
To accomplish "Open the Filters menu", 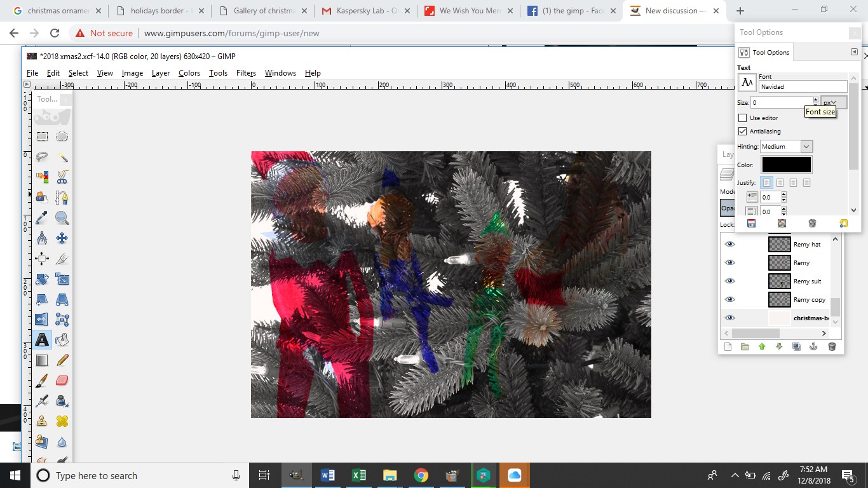I will pyautogui.click(x=246, y=73).
